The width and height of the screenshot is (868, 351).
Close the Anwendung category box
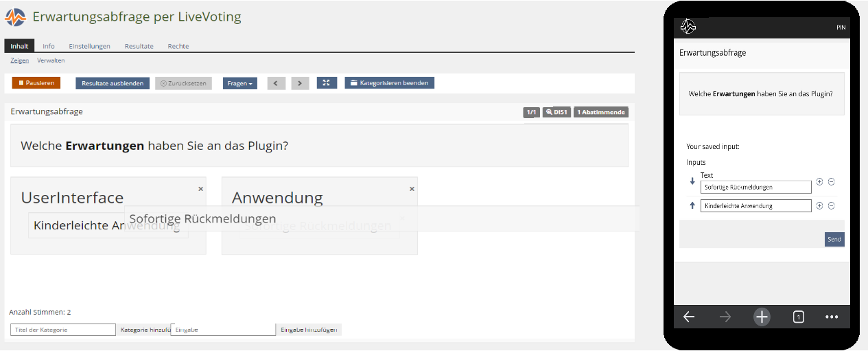point(412,188)
